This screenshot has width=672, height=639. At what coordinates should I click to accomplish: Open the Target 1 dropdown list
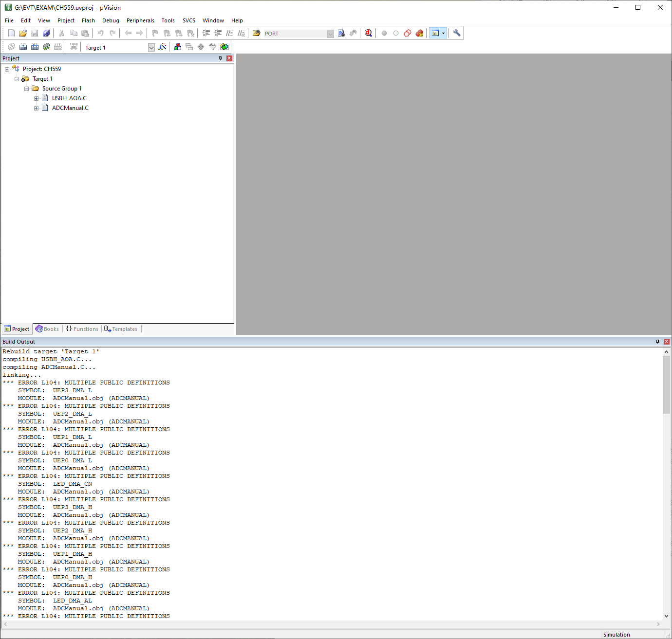pos(151,47)
